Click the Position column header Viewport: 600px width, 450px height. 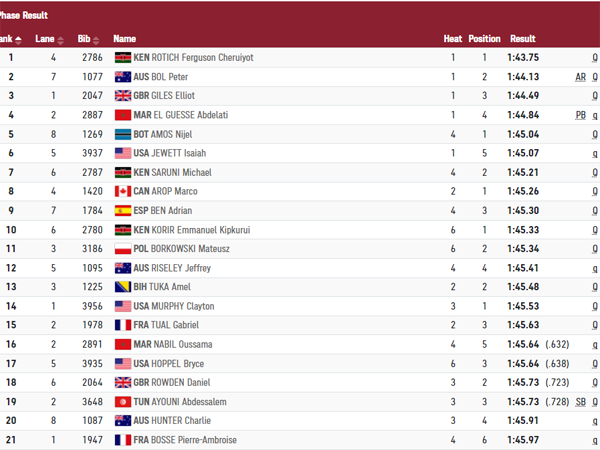pos(484,39)
